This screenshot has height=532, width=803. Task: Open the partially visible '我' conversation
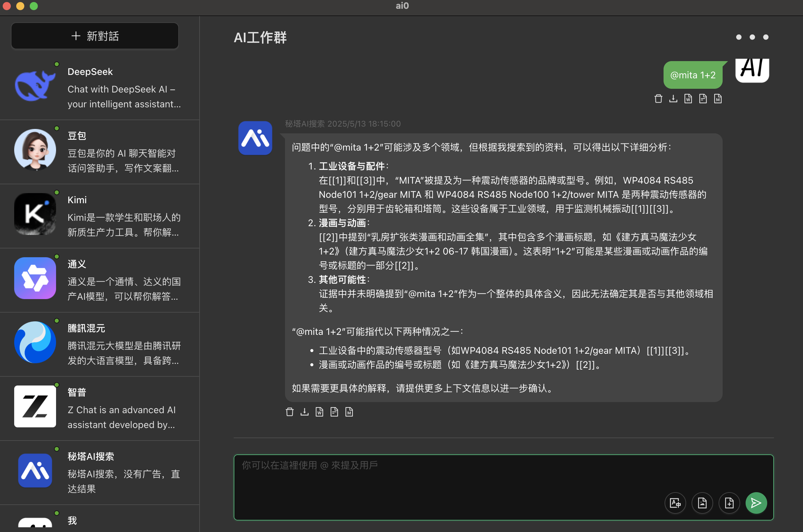(x=99, y=518)
